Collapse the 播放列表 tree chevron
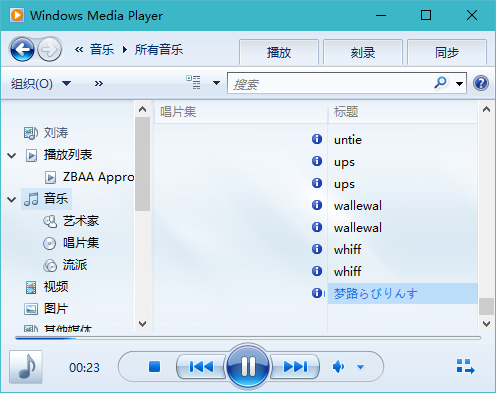Screen dimensions: 496x393 click(x=12, y=155)
